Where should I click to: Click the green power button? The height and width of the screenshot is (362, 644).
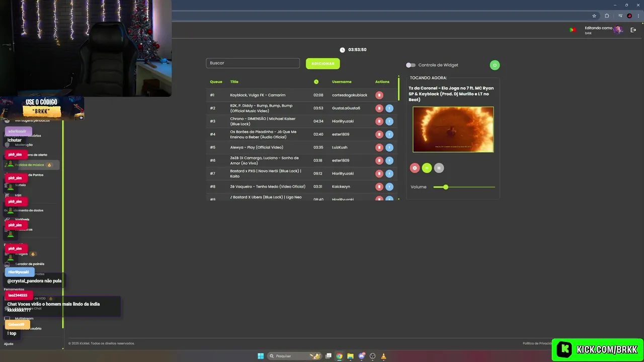tap(495, 65)
